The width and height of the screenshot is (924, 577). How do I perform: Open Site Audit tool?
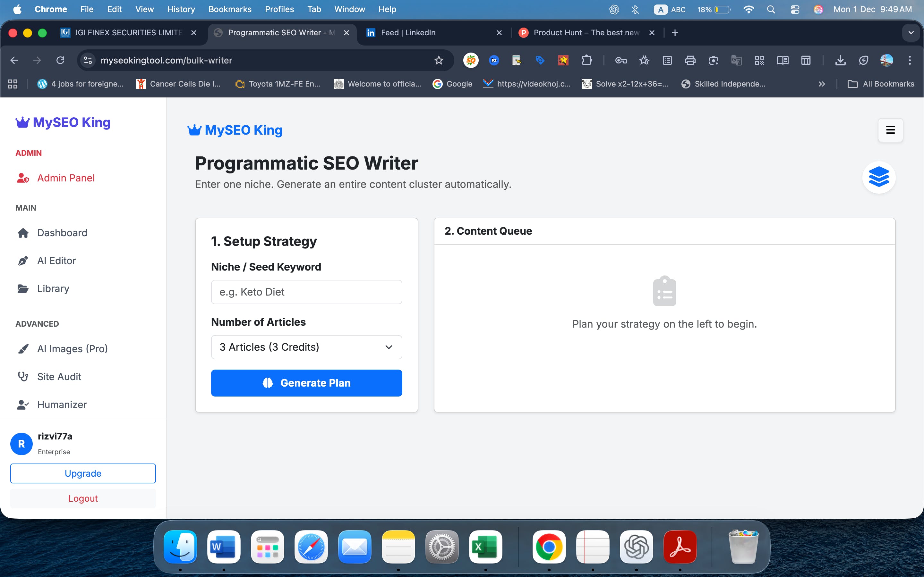pyautogui.click(x=59, y=377)
